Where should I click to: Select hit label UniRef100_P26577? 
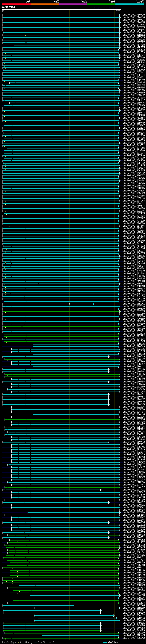pyautogui.click(x=134, y=175)
